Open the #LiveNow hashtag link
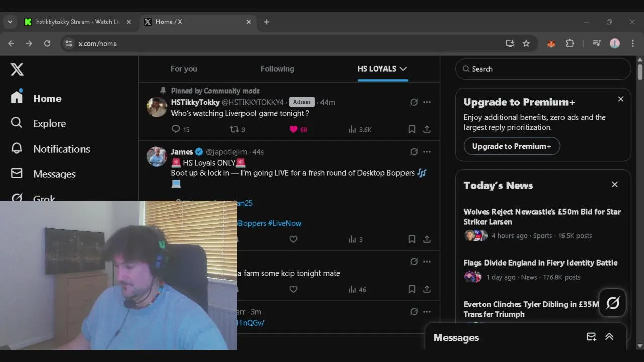This screenshot has width=644, height=362. click(285, 223)
